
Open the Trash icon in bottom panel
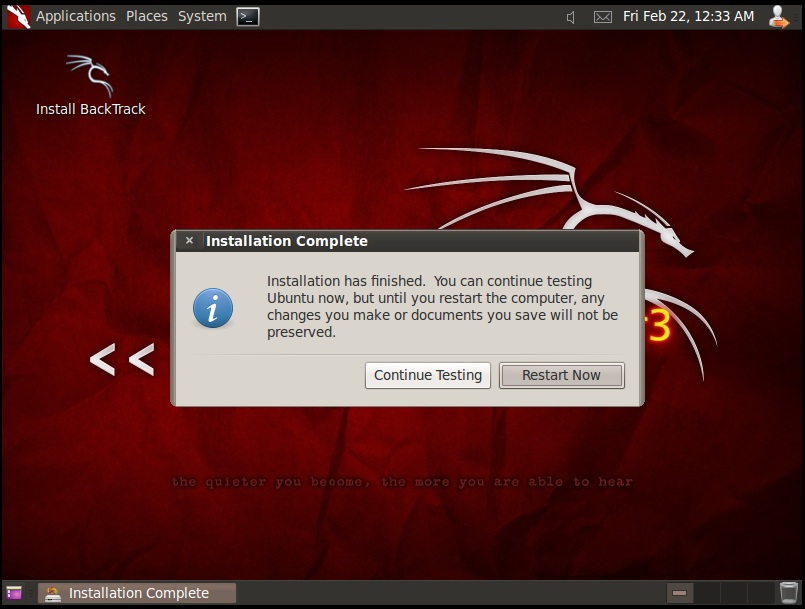pos(789,593)
